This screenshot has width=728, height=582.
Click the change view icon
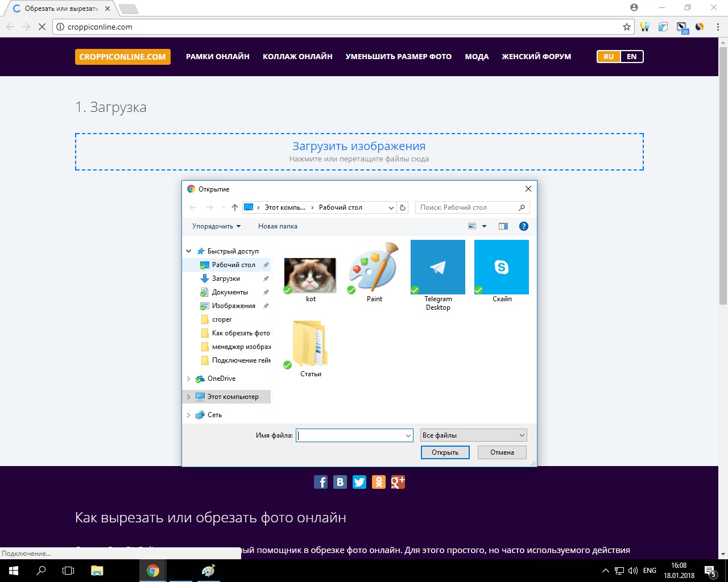472,226
